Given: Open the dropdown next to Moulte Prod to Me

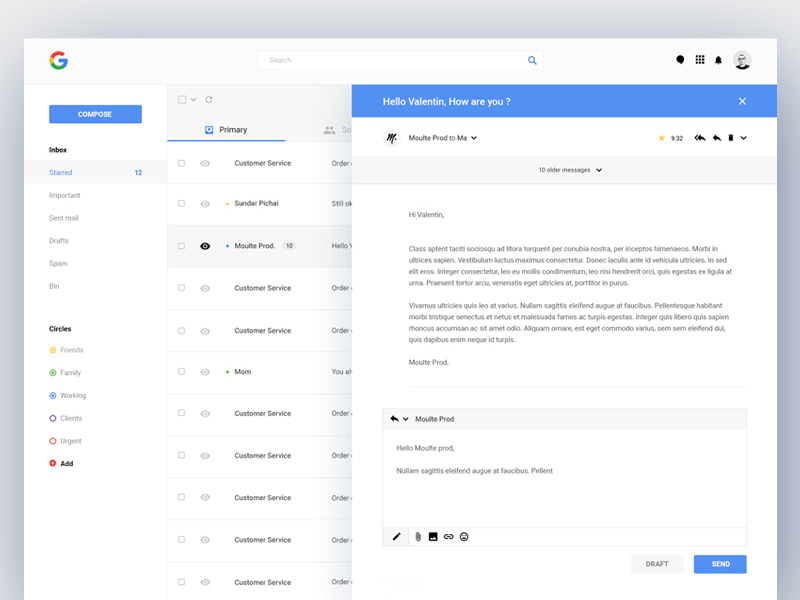Looking at the screenshot, I should pos(474,138).
